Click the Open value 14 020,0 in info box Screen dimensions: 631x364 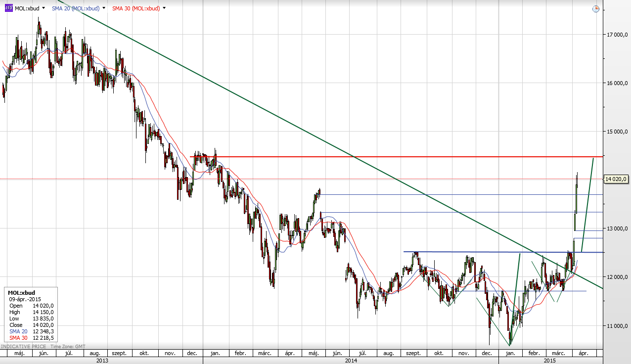pyautogui.click(x=43, y=306)
